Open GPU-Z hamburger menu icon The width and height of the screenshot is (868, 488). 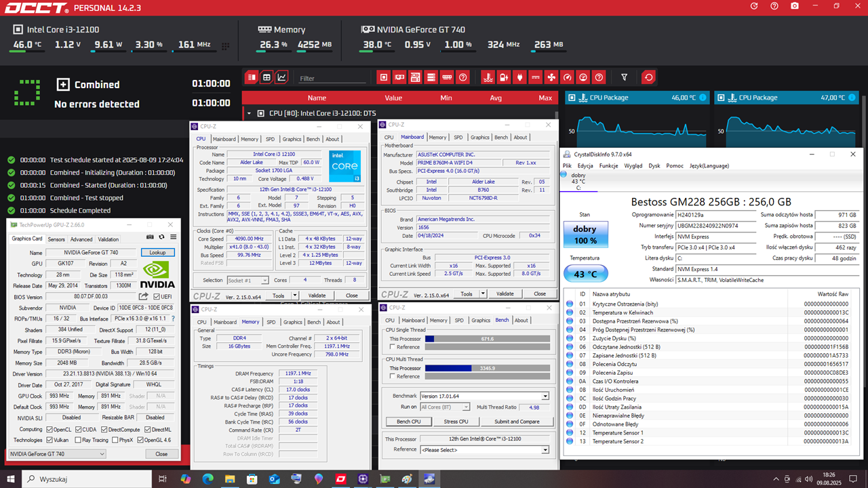coord(172,237)
